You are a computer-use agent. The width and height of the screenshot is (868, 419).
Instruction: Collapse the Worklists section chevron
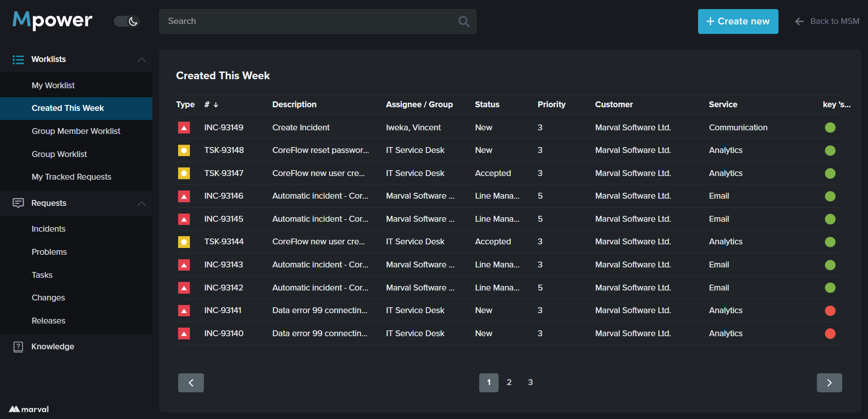(142, 60)
